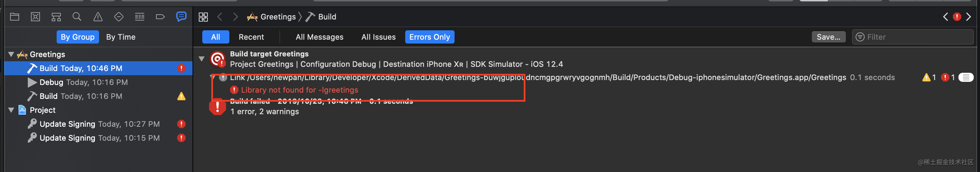Show the Issue navigator warning triangle icon
Screen dimensions: 980x172
[98, 17]
